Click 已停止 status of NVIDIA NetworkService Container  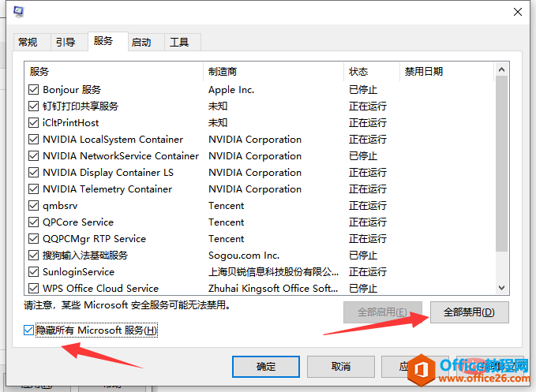click(x=363, y=156)
